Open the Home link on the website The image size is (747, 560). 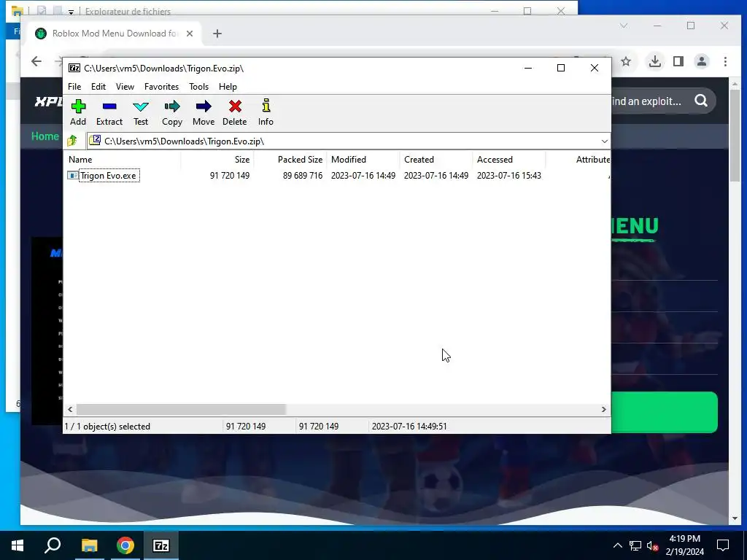click(x=44, y=136)
